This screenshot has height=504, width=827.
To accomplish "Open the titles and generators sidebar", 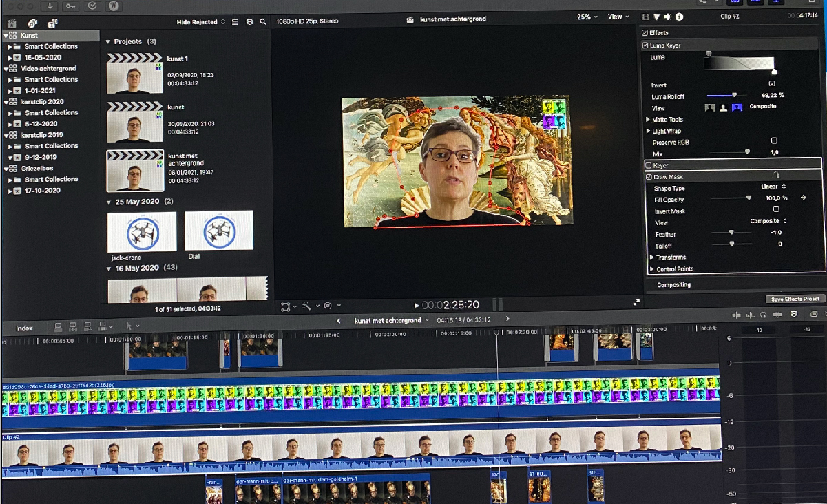I will [x=52, y=23].
